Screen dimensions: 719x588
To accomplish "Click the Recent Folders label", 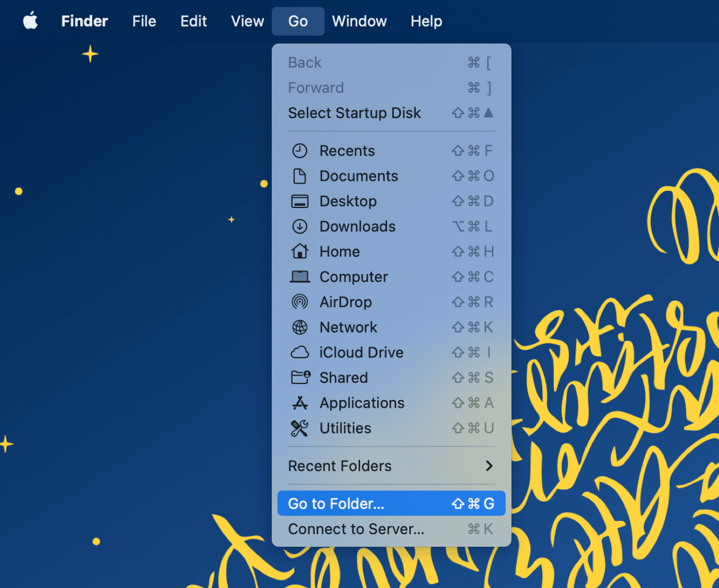I will (x=339, y=466).
